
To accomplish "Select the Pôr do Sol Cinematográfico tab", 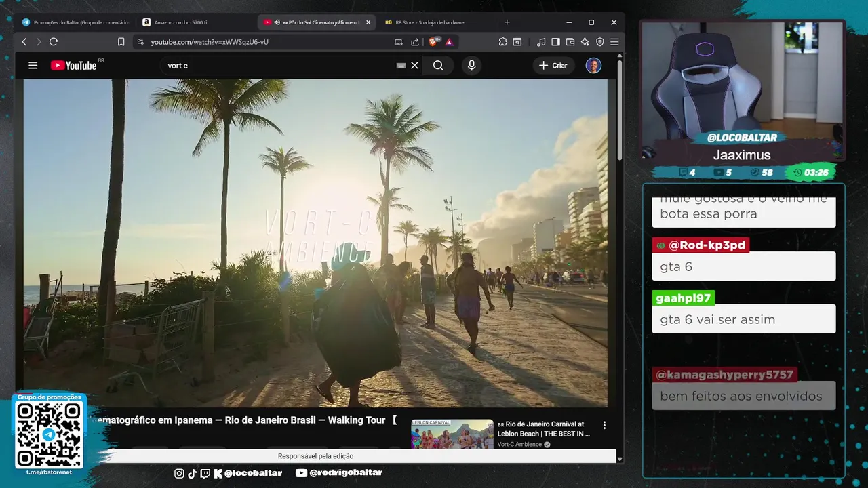I will pos(317,22).
